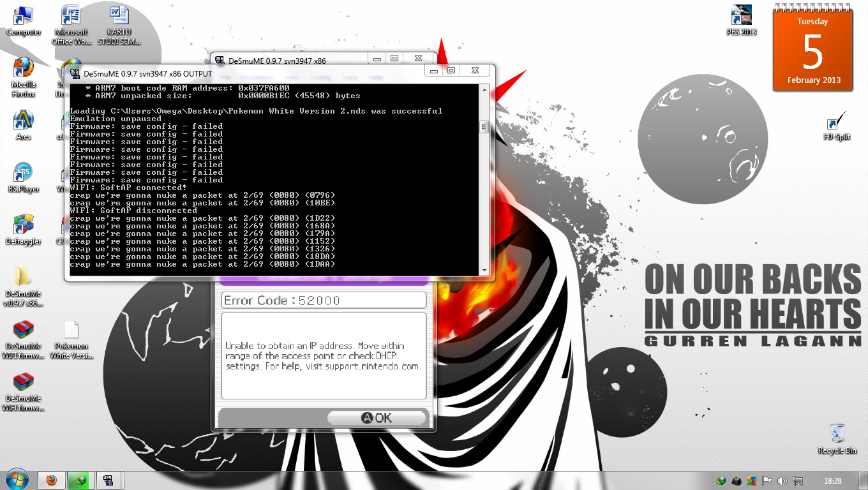
Task: Minimize the DeSmuME OUTPUT console window
Action: pos(434,70)
